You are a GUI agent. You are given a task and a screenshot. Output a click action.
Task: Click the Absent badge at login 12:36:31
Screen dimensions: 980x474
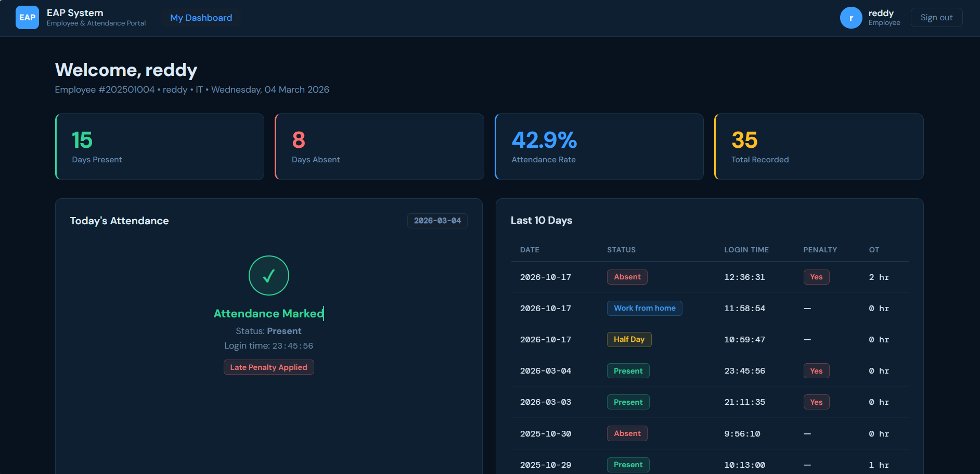pos(627,277)
